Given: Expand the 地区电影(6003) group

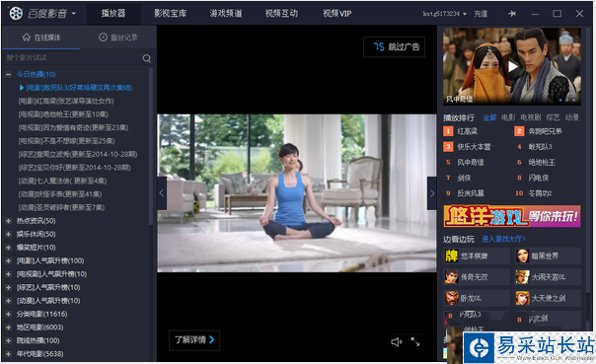Looking at the screenshot, I should pos(8,328).
